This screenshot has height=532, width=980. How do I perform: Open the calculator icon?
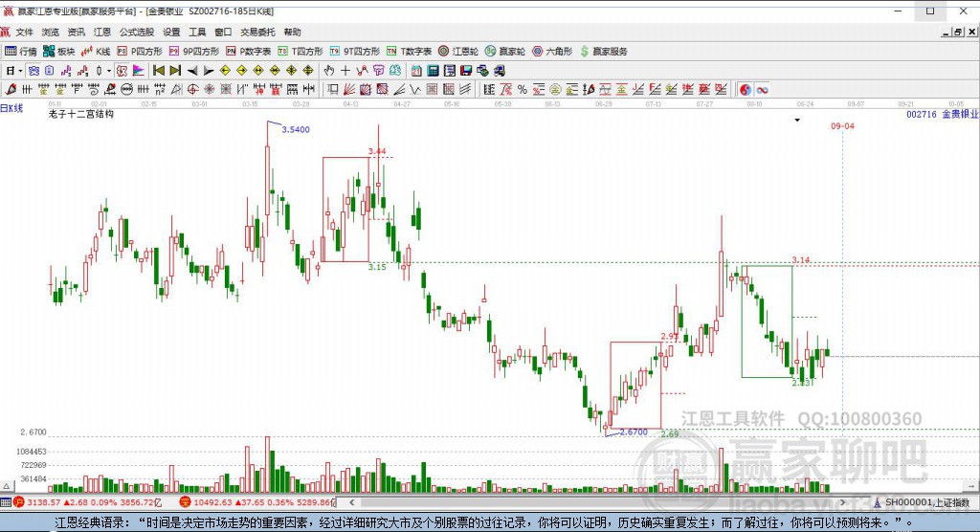coord(433,71)
